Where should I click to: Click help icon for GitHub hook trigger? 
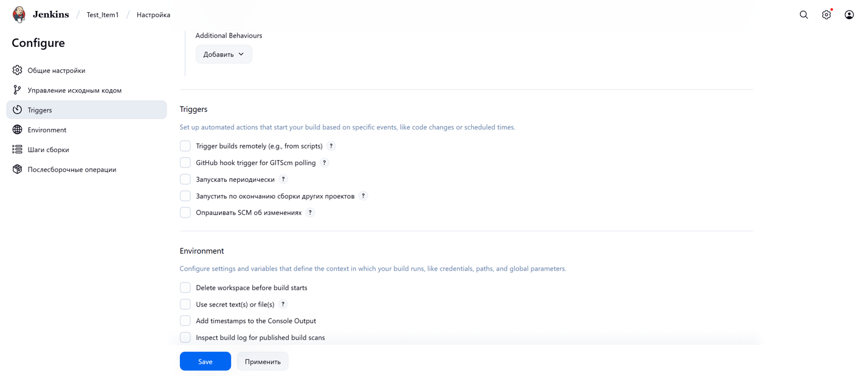(325, 163)
